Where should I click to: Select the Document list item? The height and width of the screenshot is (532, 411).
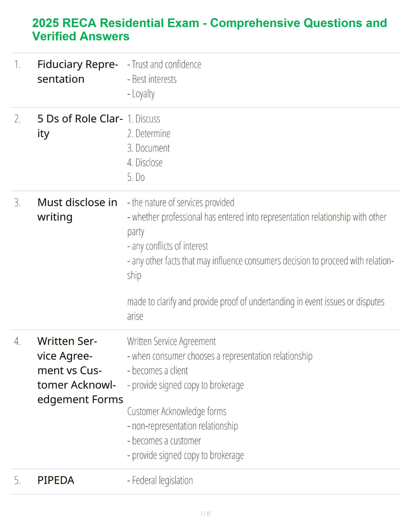click(x=148, y=148)
